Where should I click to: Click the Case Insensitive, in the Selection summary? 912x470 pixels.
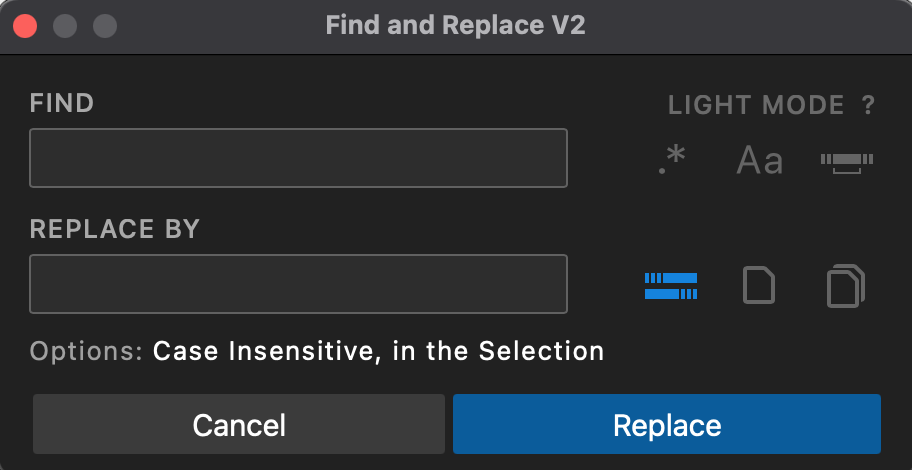[x=378, y=351]
